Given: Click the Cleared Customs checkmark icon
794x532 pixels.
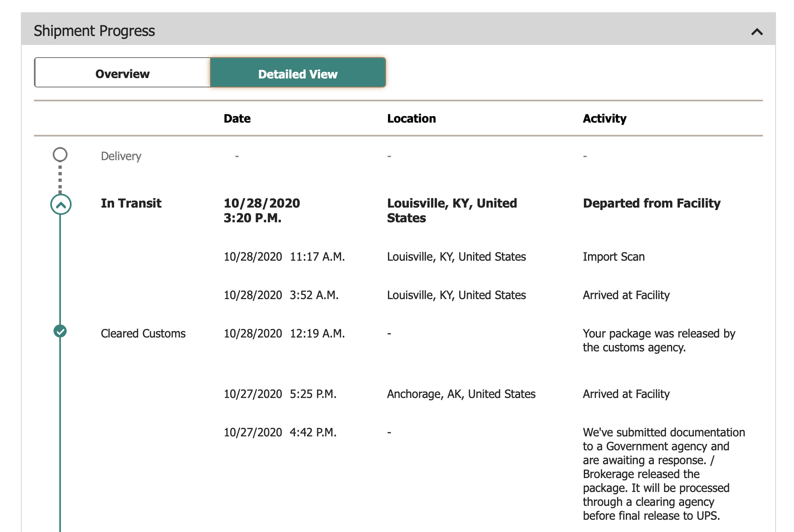Looking at the screenshot, I should click(x=60, y=331).
